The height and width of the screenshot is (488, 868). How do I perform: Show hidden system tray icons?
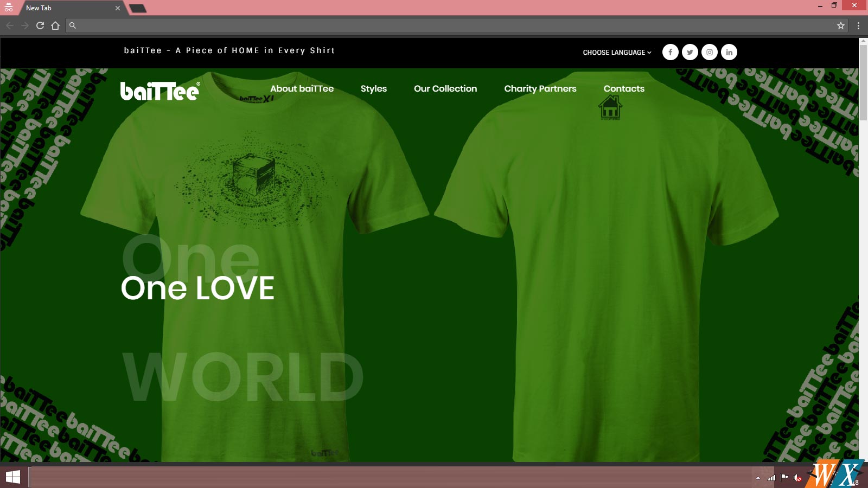[x=758, y=478]
